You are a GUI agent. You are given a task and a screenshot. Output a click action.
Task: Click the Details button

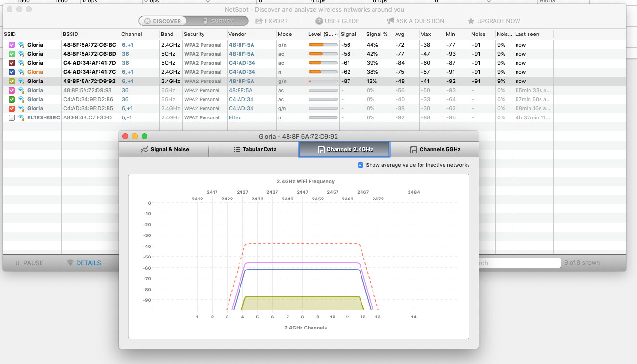(x=84, y=263)
